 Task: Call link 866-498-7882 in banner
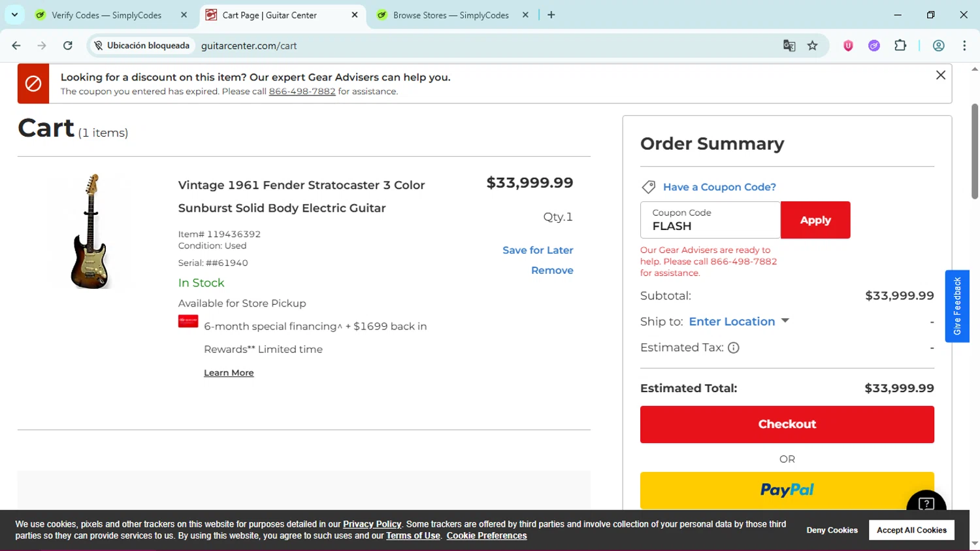[302, 92]
